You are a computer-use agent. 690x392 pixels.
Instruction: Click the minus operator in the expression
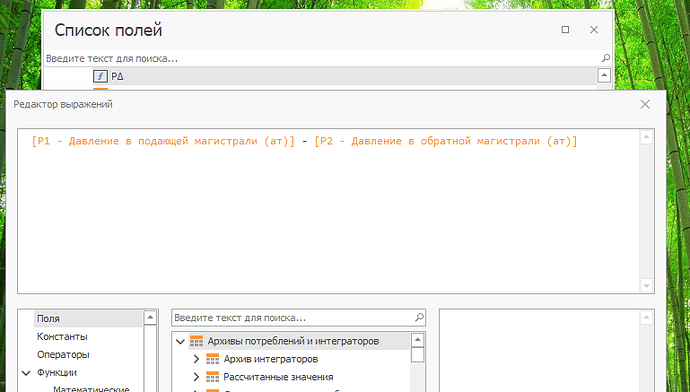point(305,142)
